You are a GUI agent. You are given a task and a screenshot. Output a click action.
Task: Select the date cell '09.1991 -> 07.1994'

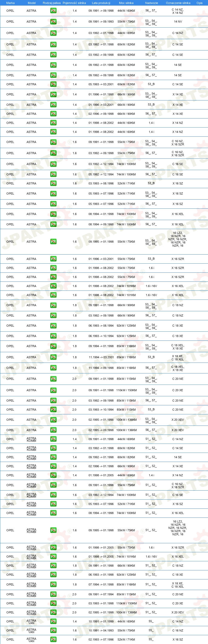click(101, 594)
